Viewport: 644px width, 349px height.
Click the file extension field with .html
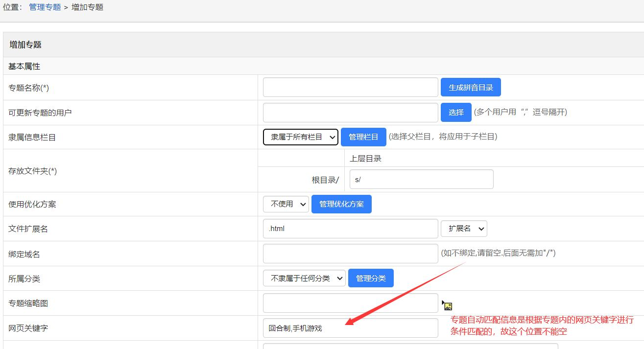(351, 229)
